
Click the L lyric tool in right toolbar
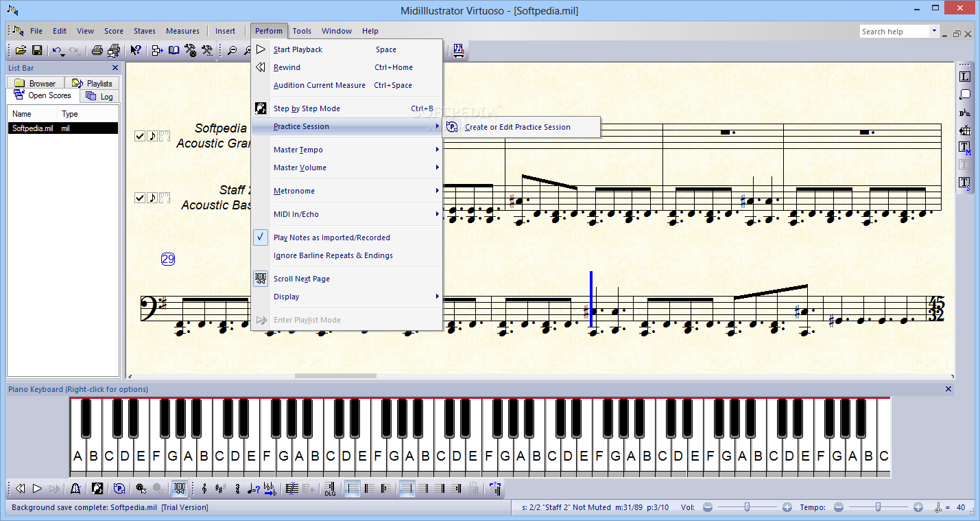click(x=965, y=77)
